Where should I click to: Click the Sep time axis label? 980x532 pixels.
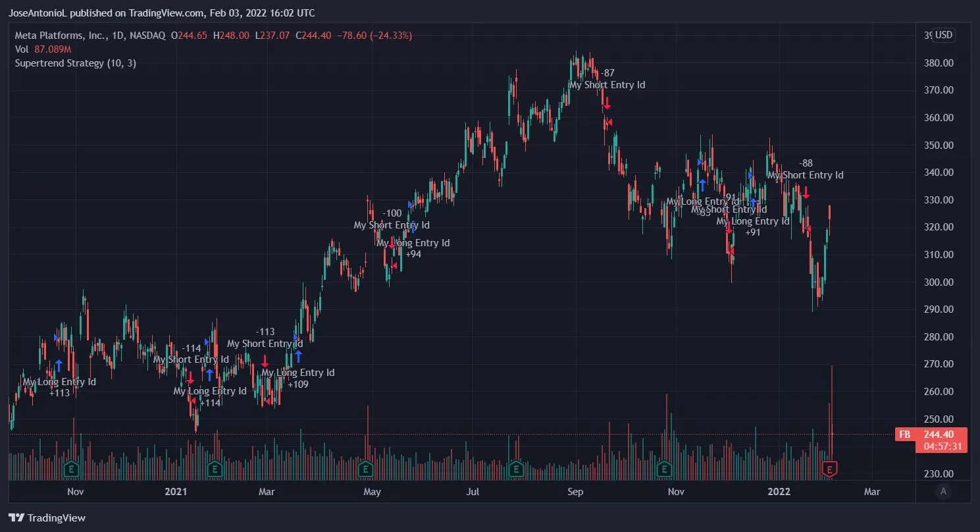tap(576, 491)
